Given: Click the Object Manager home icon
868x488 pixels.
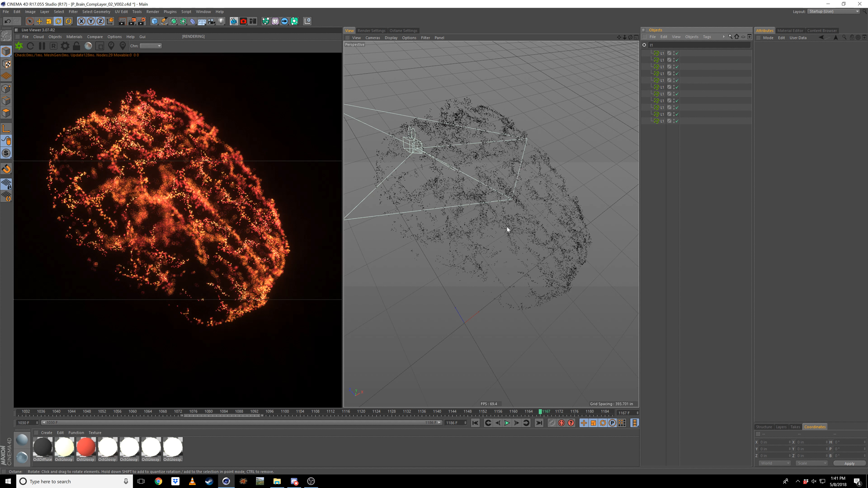Looking at the screenshot, I should pyautogui.click(x=737, y=37).
